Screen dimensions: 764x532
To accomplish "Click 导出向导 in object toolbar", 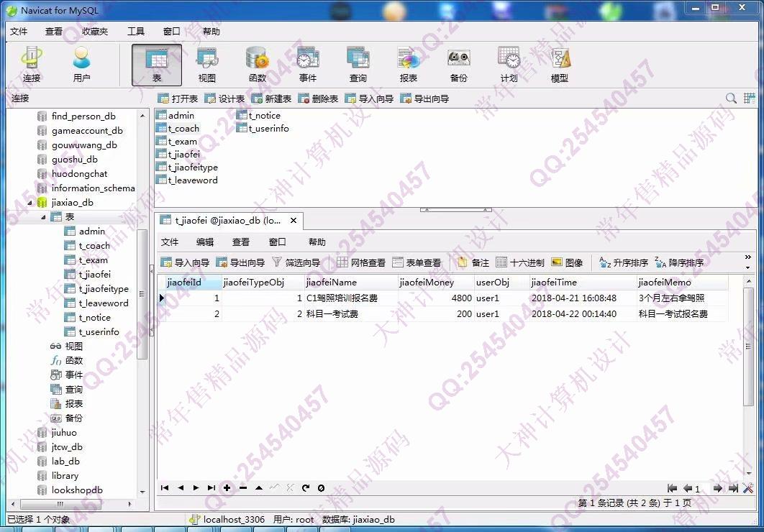I will pos(424,98).
